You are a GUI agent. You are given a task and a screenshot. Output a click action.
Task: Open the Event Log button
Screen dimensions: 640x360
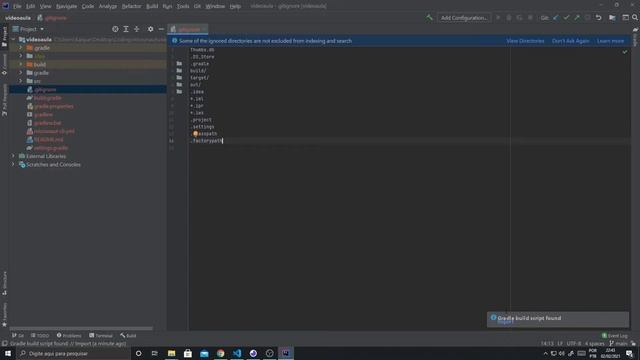(x=615, y=336)
